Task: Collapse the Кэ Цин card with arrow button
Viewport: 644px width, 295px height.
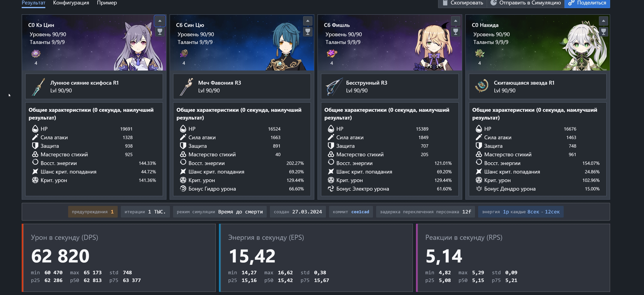Action: pyautogui.click(x=160, y=21)
